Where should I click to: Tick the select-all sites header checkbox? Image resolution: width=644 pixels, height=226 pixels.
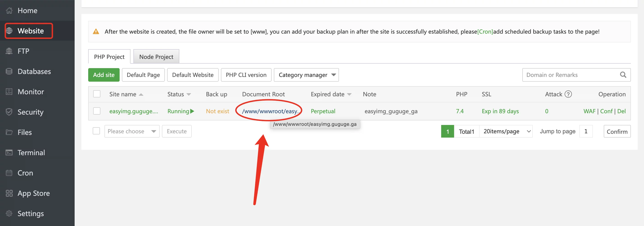97,94
